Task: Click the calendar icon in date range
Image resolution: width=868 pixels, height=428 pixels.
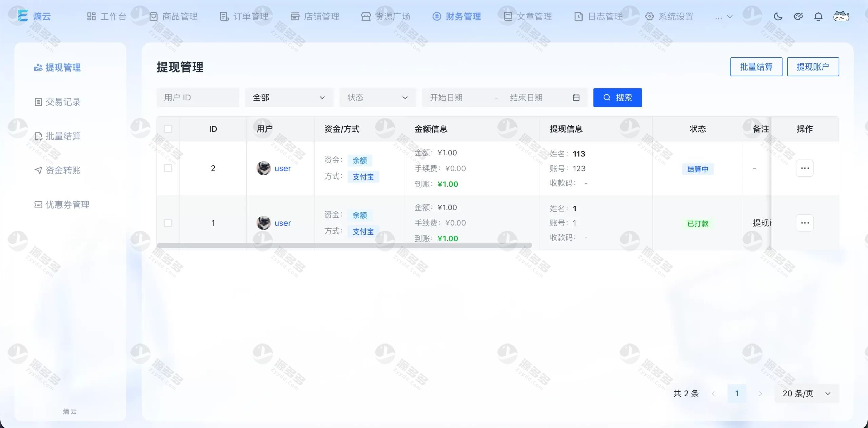Action: (x=576, y=98)
